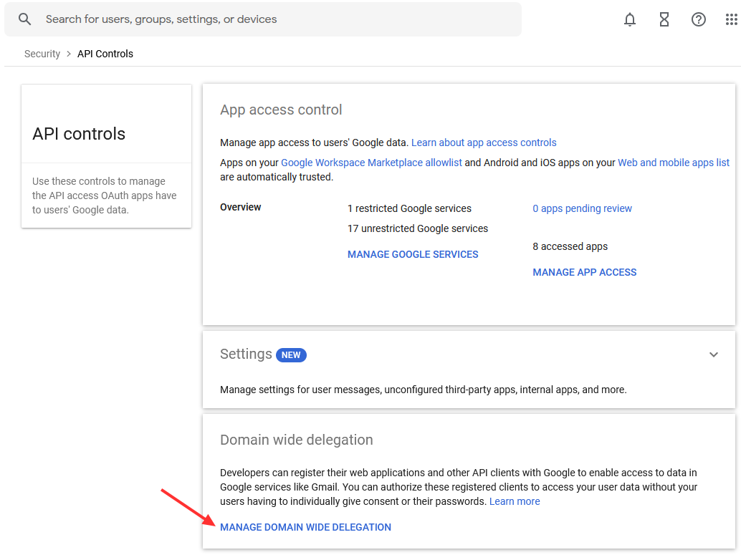Click the Domain wide delegation heading

297,440
